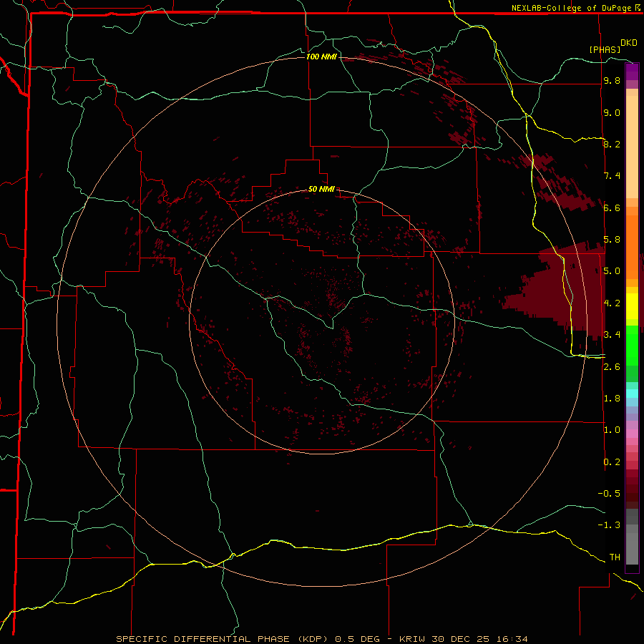Viewport: 644px width, 644px height.
Task: Select the 2.6 scale value
Action: (x=612, y=367)
